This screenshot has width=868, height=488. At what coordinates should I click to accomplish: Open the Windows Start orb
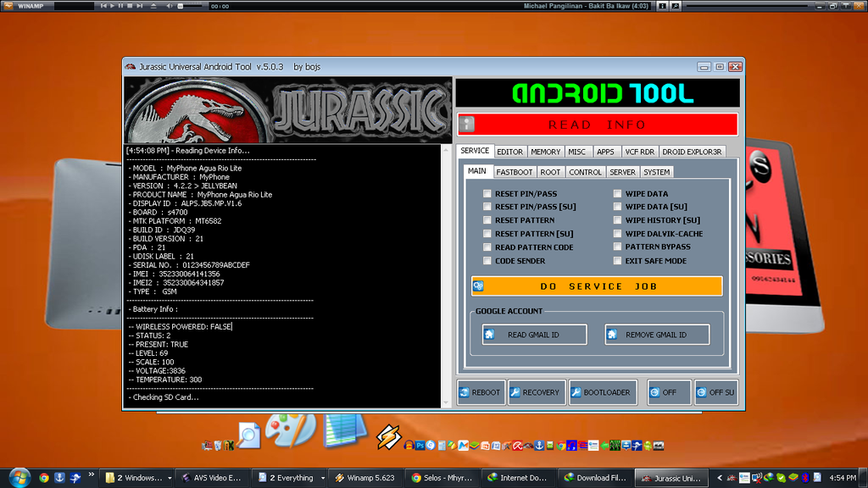click(x=19, y=478)
